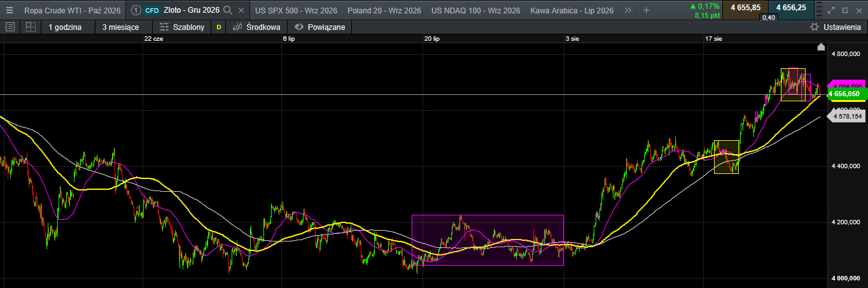The height and width of the screenshot is (288, 868).
Task: Click the 0,17% change value
Action: [x=708, y=6]
